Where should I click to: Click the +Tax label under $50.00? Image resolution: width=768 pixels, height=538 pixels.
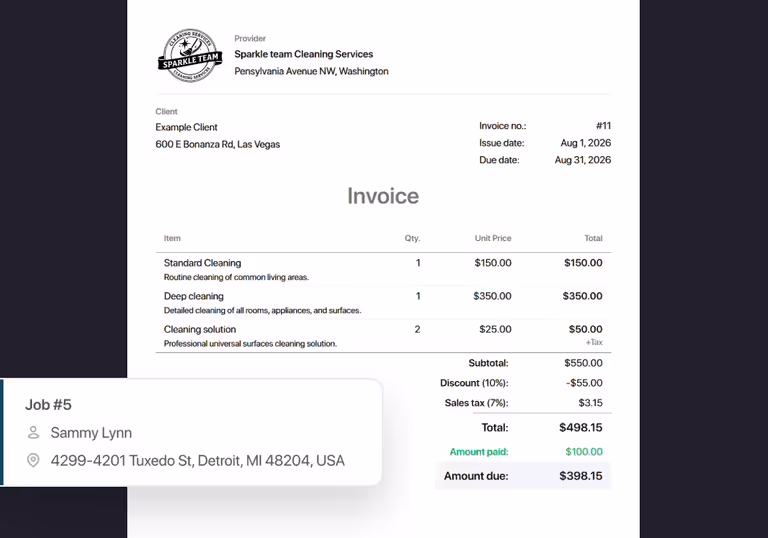point(594,342)
